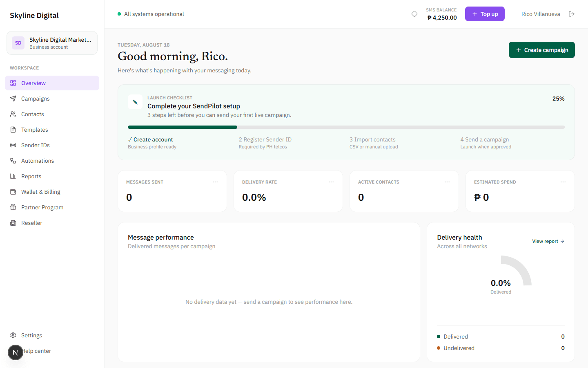Click the 25% checklist completion value
This screenshot has width=588, height=368.
[559, 99]
